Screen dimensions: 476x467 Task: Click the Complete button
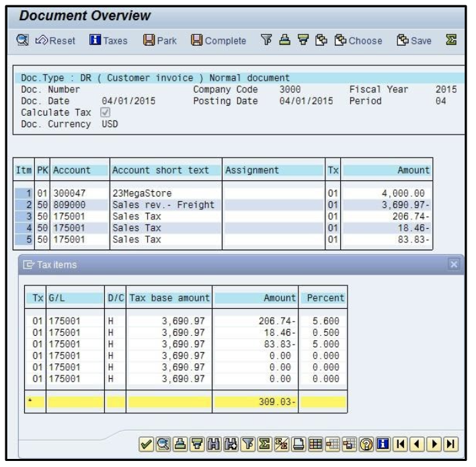(218, 41)
